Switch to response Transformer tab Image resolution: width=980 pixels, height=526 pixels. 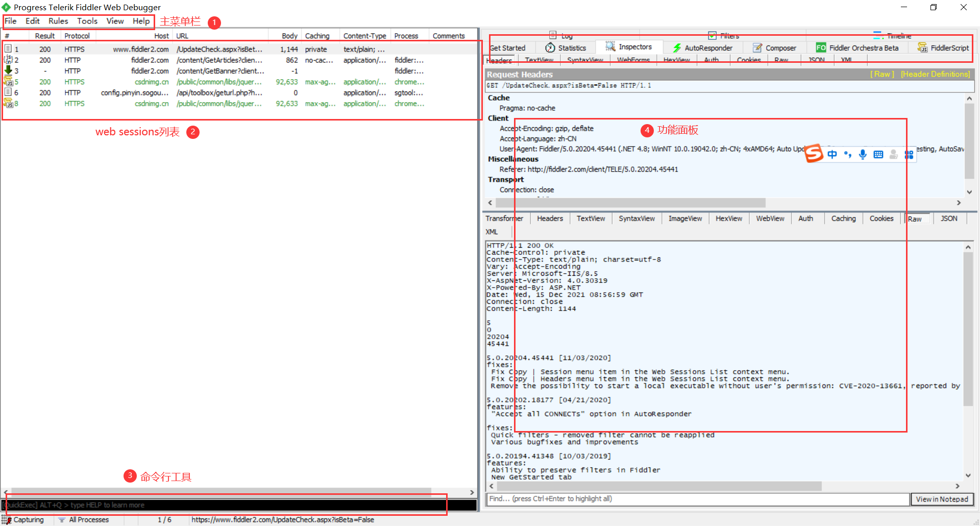tap(504, 218)
